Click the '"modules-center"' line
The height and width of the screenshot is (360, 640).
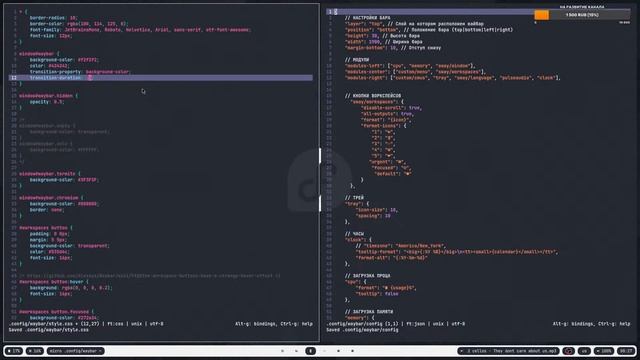point(415,72)
